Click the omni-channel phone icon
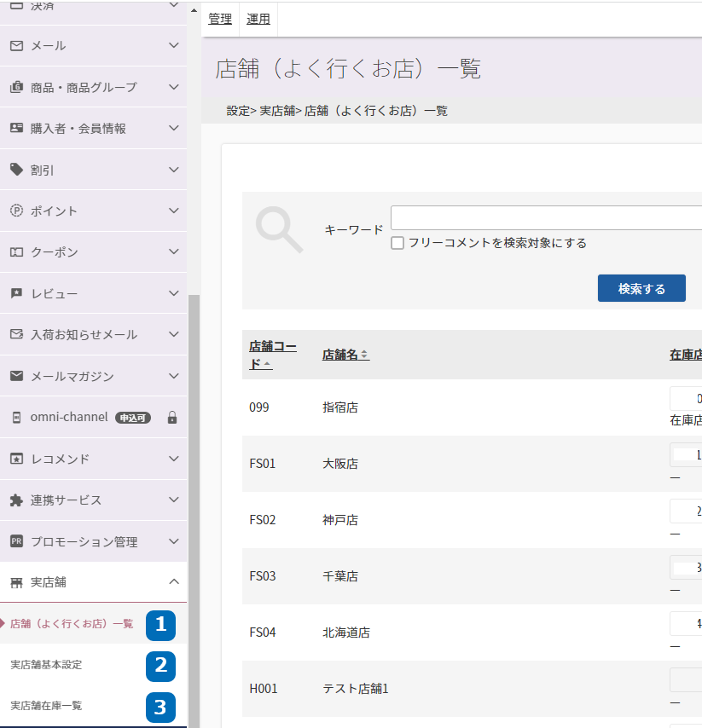 (x=16, y=418)
